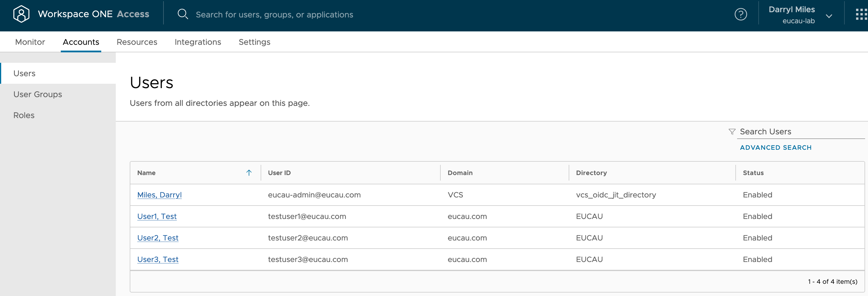Open the Settings tab

(255, 42)
